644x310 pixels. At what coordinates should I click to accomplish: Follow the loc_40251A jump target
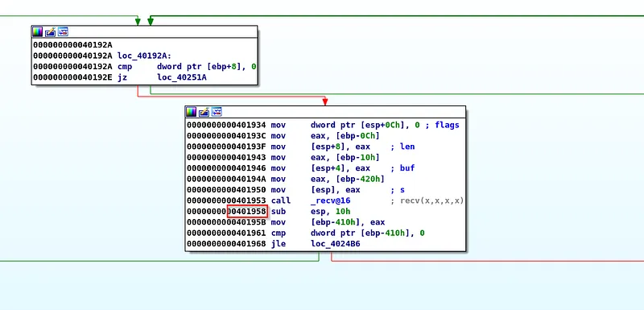click(182, 77)
